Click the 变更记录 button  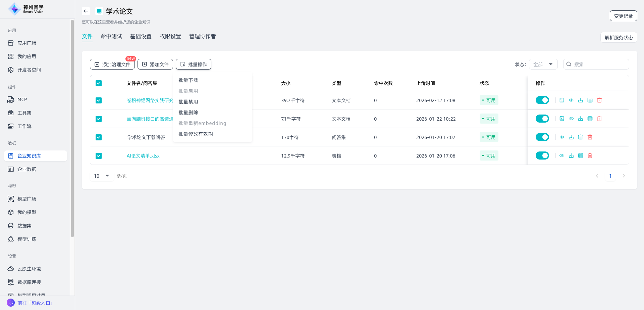623,16
